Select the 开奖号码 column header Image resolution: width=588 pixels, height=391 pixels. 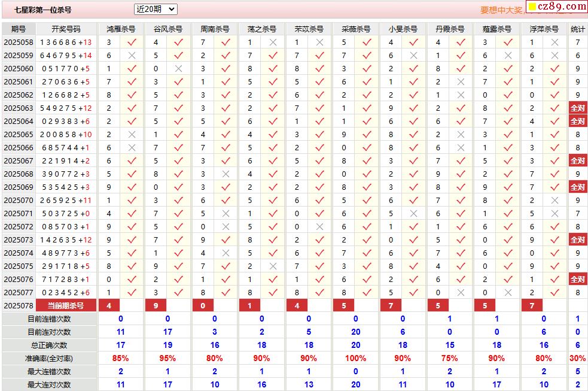tap(66, 29)
